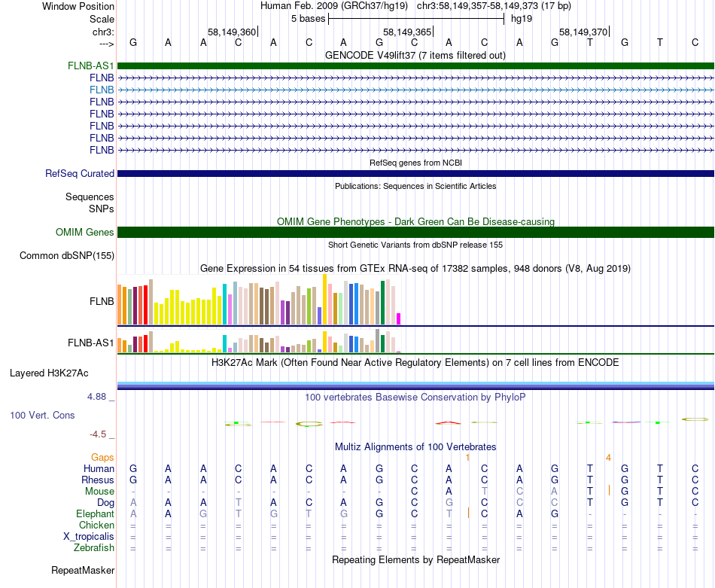Image resolution: width=715 pixels, height=588 pixels.
Task: Click the light blue FLNB transcript arrow line
Action: (x=415, y=90)
